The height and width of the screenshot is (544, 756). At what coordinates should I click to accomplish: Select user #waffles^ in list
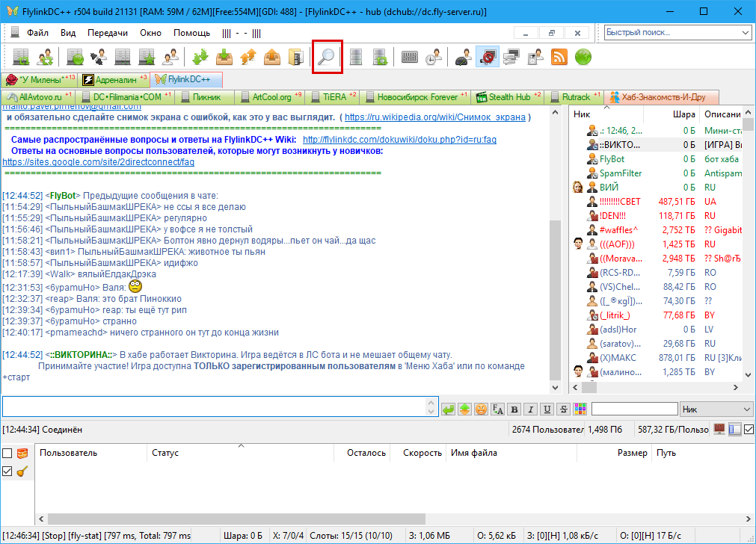[x=618, y=230]
